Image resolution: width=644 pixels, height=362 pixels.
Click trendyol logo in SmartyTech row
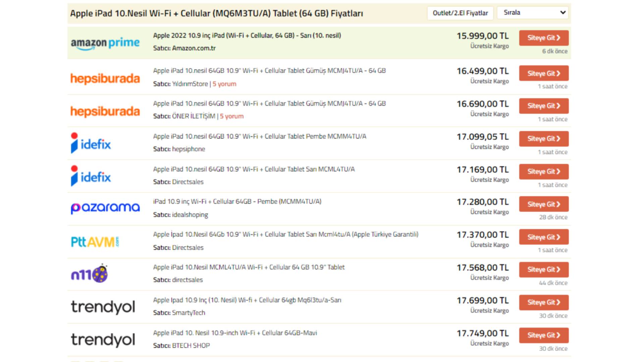(x=103, y=307)
